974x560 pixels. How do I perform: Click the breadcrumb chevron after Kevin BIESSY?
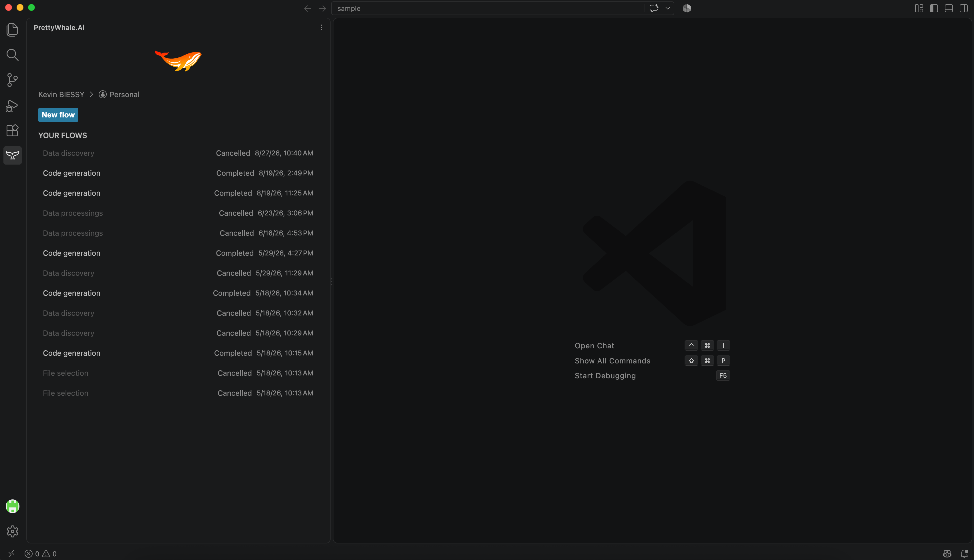92,95
